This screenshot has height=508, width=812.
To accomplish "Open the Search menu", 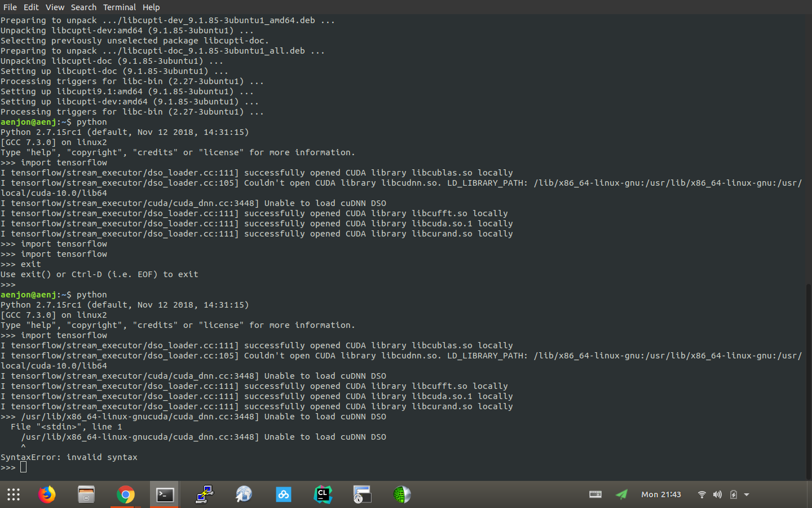I will (83, 7).
